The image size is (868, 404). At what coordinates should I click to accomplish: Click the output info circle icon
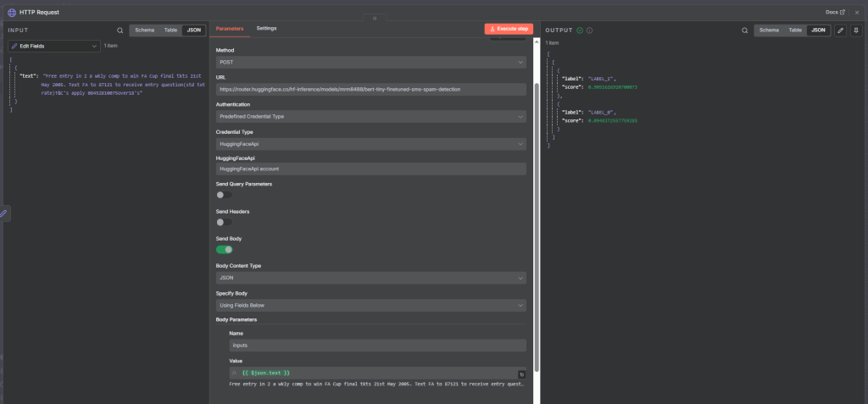590,30
